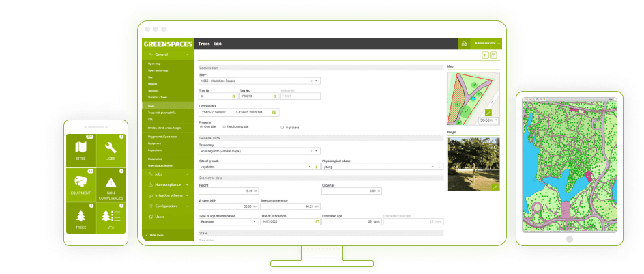Click the edit pencil on the Map preview
This screenshot has width=644, height=274.
pyautogui.click(x=488, y=113)
